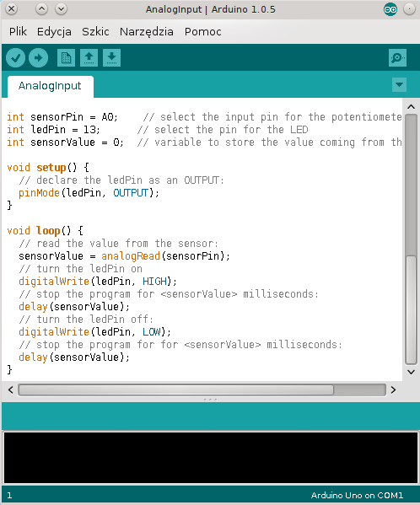Click the line number 1 in status bar
This screenshot has height=505, width=420.
tap(9, 496)
